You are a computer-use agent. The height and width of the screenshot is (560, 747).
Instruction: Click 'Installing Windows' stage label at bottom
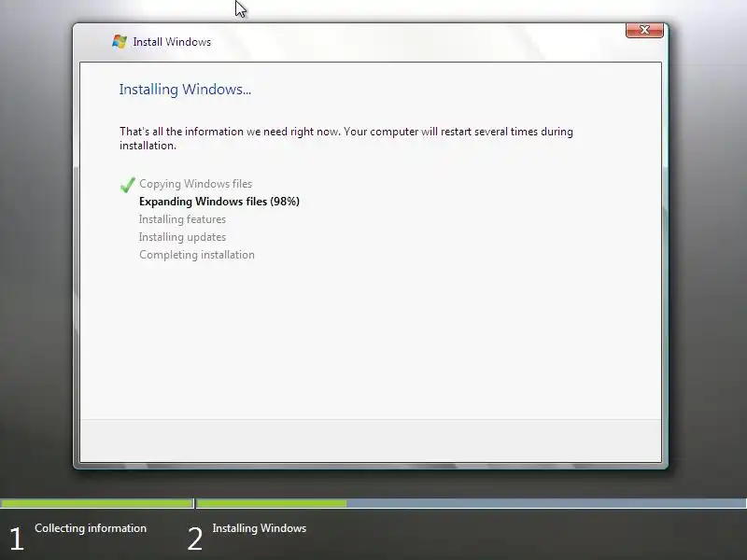coord(260,528)
